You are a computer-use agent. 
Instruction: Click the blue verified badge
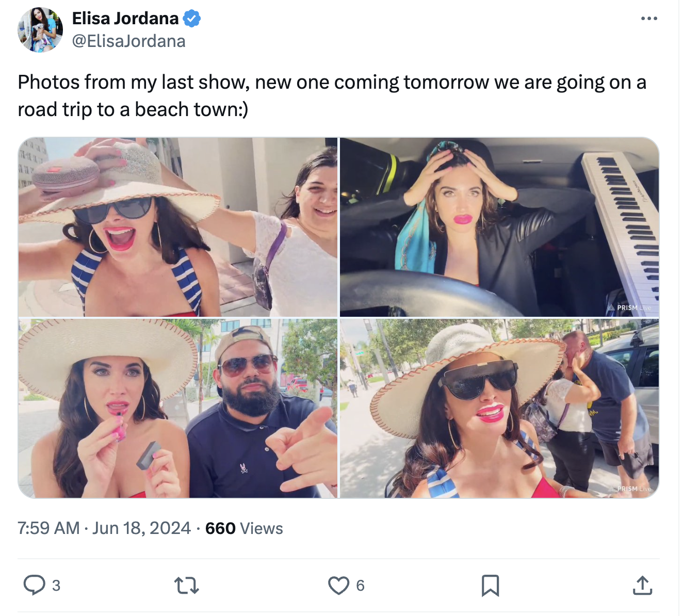click(x=192, y=19)
